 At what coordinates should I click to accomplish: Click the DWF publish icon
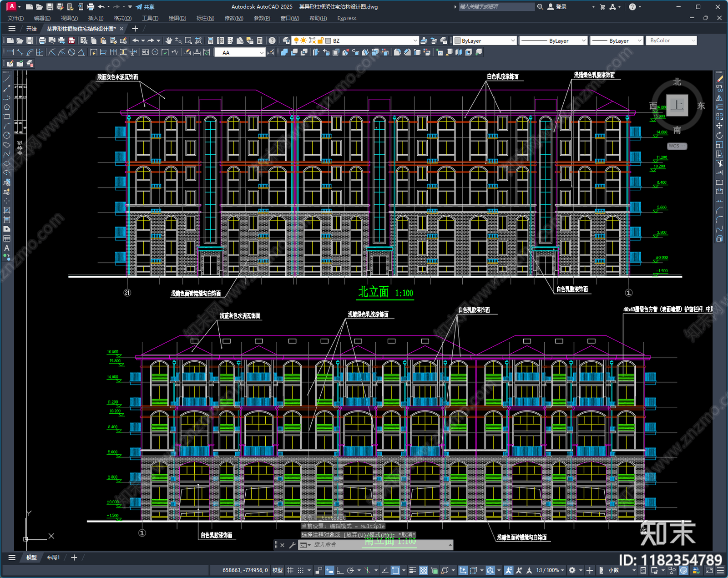pos(71,41)
